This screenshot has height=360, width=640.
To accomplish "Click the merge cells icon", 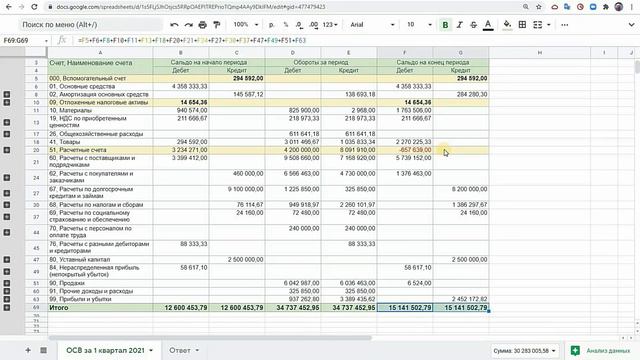I will coord(538,25).
